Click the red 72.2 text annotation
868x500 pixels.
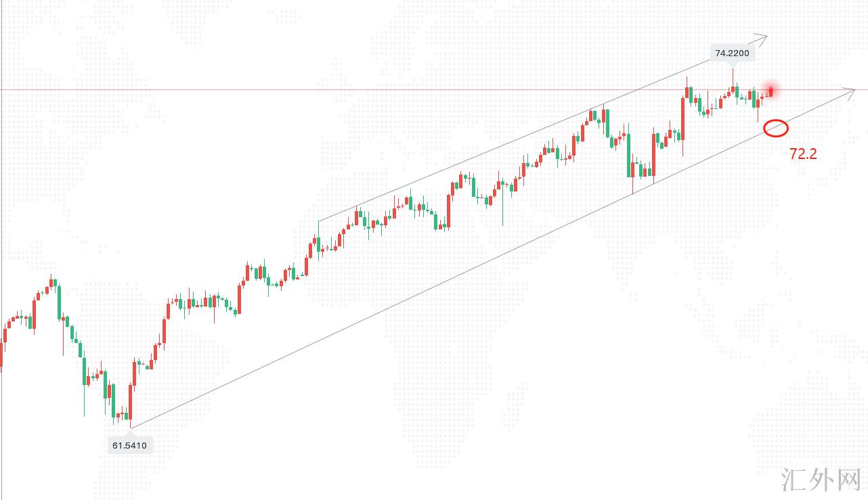point(803,154)
